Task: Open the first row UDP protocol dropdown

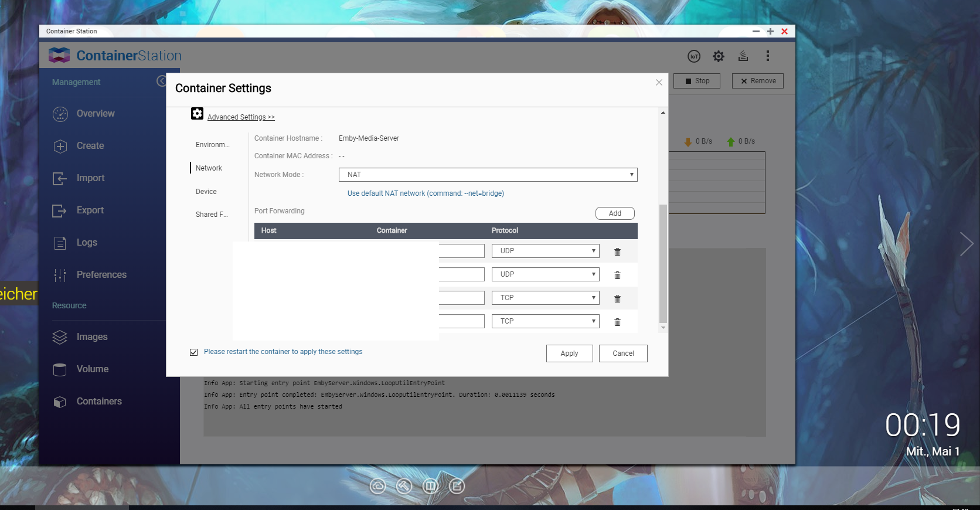Action: [545, 251]
